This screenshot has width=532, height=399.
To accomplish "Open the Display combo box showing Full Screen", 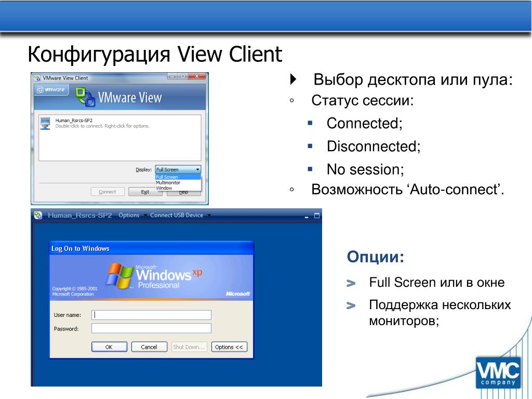I will point(178,169).
